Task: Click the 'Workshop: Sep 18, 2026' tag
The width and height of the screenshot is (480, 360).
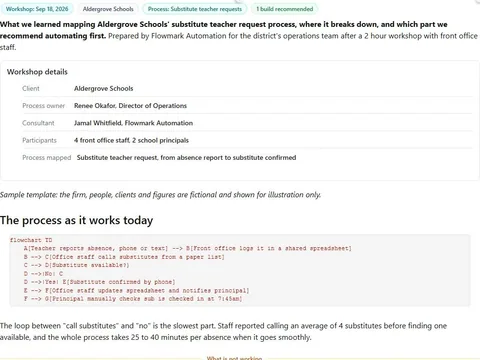Action: [x=37, y=9]
